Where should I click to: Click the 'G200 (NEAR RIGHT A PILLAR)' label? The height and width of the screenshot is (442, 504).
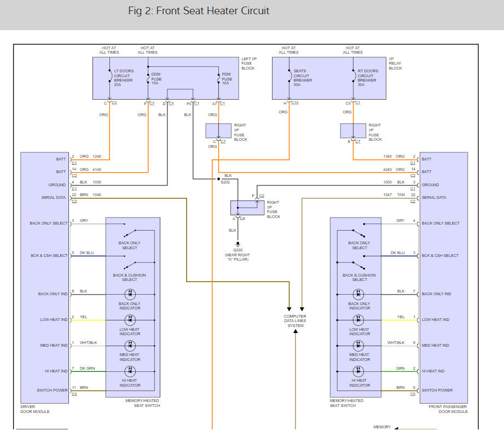pyautogui.click(x=237, y=255)
